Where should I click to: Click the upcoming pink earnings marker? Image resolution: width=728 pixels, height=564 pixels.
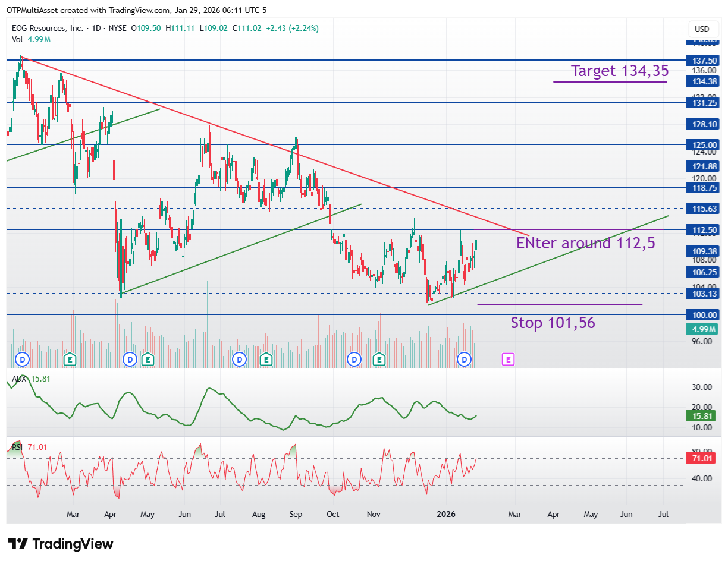coord(508,359)
